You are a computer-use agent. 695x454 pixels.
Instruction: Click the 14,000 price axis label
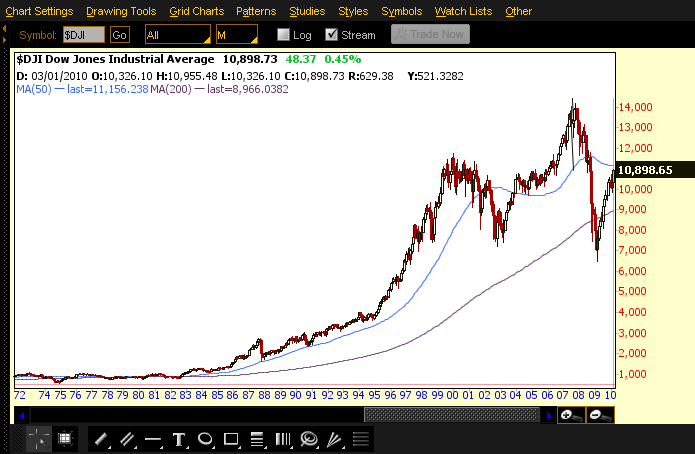[x=635, y=107]
